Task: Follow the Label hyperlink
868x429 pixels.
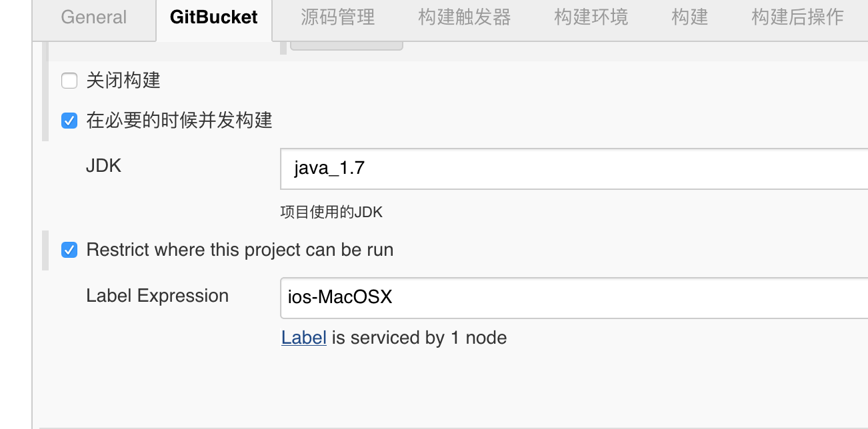Action: coord(303,338)
